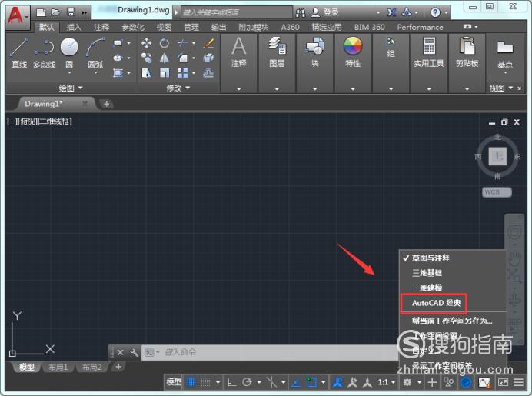Select the Trim tool

(182, 43)
